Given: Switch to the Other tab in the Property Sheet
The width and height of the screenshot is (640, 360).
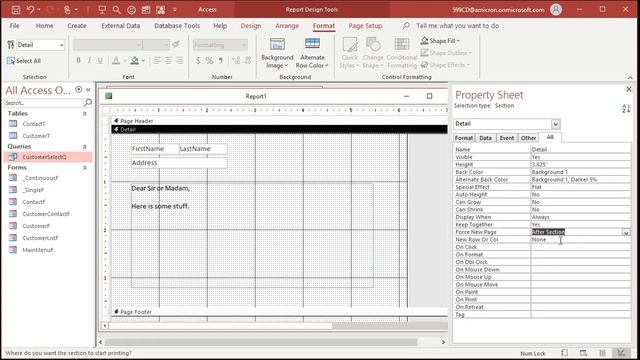Looking at the screenshot, I should pos(528,138).
